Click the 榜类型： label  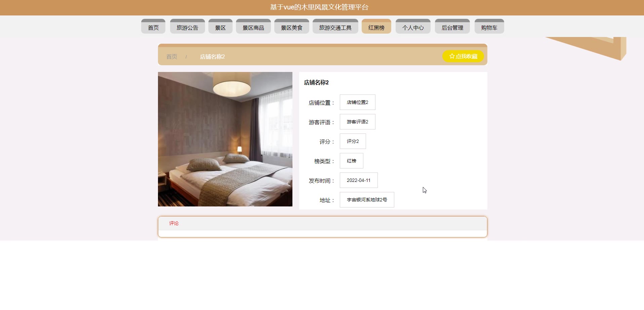pos(324,161)
